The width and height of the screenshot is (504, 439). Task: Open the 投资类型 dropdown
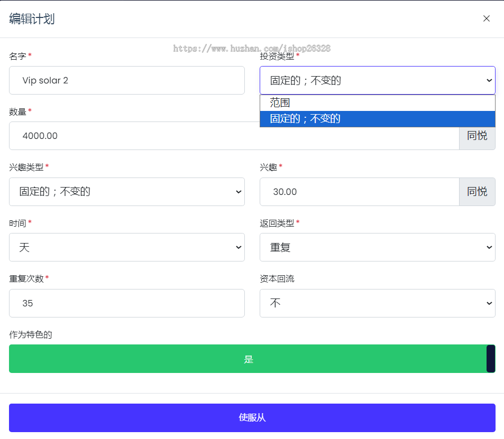[x=378, y=80]
